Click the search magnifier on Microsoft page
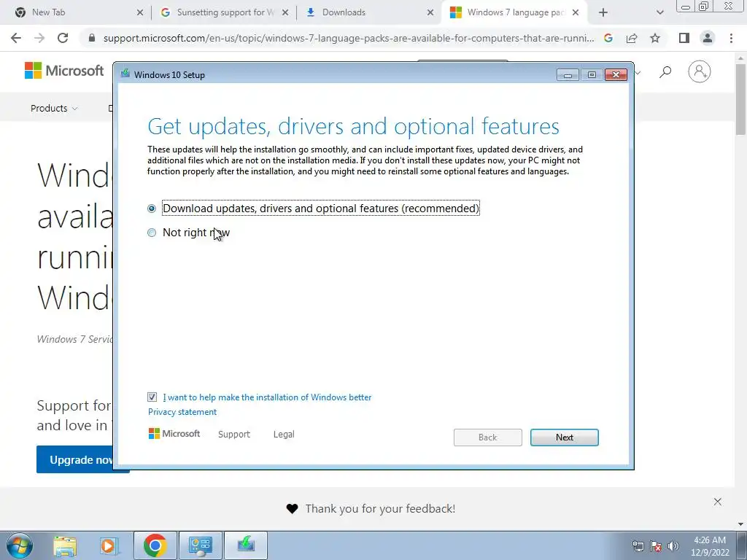The width and height of the screenshot is (747, 560). coord(665,72)
